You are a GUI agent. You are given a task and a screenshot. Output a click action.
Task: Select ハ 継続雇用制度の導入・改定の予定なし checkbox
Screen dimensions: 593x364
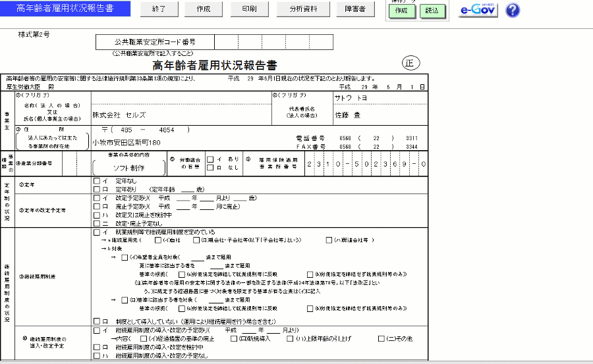[96, 355]
